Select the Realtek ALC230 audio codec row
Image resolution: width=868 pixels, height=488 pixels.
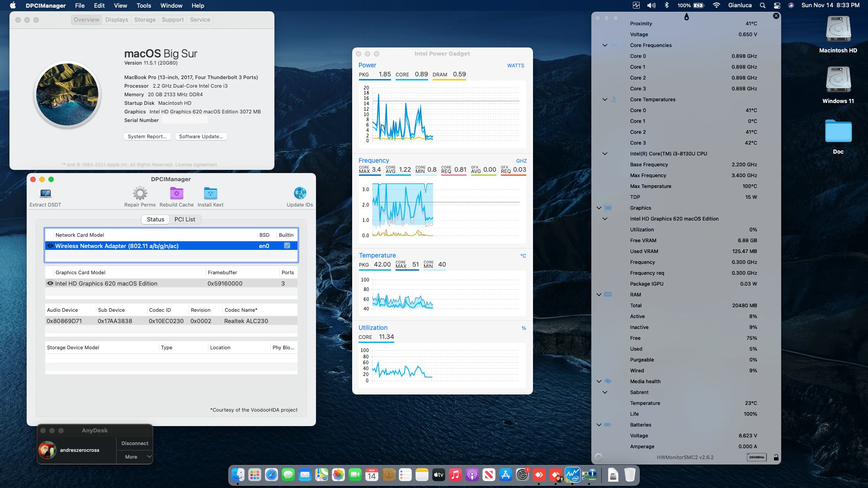click(x=171, y=321)
